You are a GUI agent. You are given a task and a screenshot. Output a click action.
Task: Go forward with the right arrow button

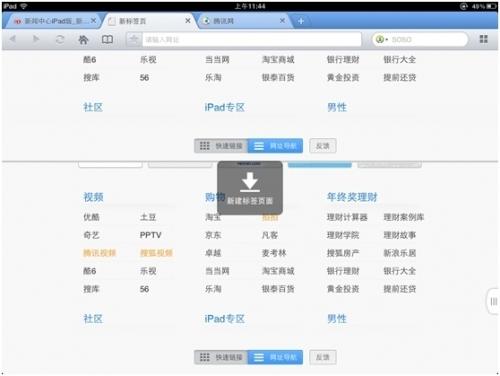point(36,39)
